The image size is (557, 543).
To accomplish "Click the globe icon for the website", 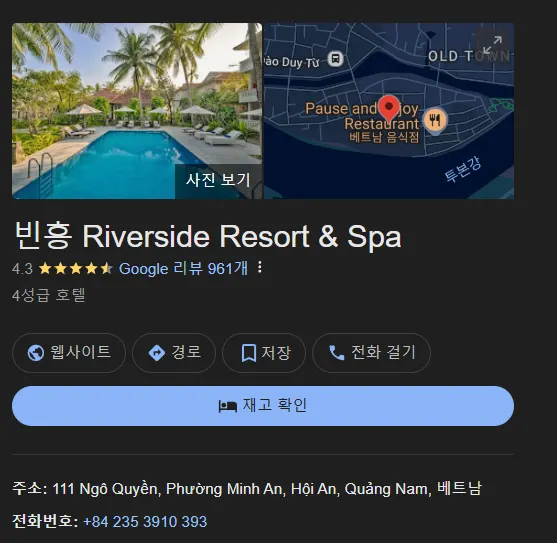I will [x=36, y=353].
